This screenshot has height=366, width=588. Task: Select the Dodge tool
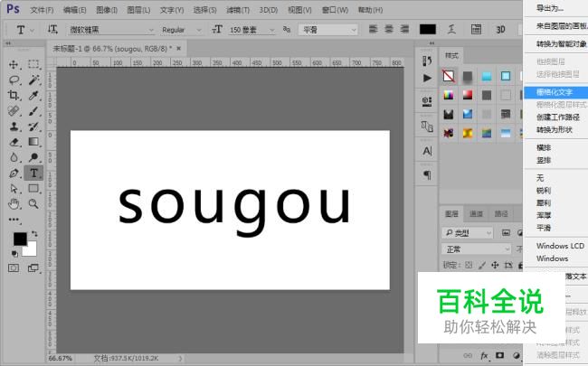[x=33, y=157]
